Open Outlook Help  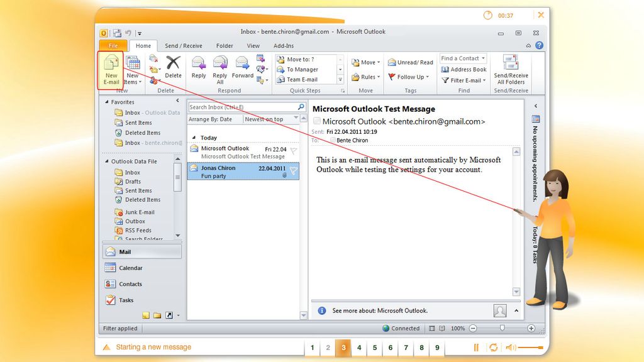tap(539, 45)
